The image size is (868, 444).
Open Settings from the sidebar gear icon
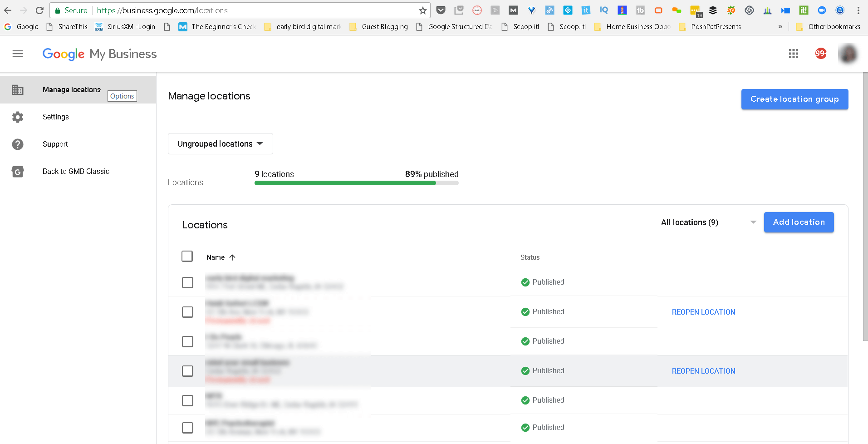[17, 117]
